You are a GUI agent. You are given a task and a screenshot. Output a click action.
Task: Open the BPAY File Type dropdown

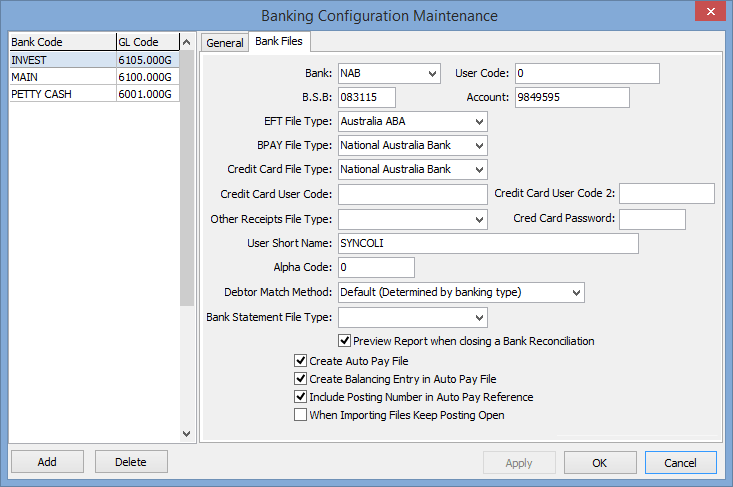(479, 145)
